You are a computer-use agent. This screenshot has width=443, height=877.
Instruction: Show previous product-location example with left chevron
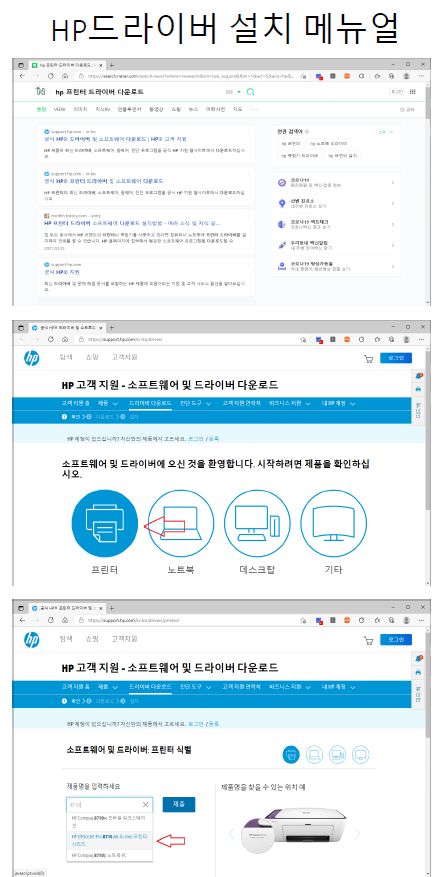tap(233, 834)
